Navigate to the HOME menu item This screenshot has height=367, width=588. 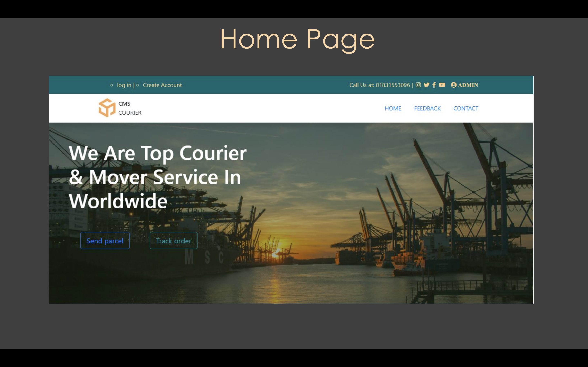(x=393, y=108)
